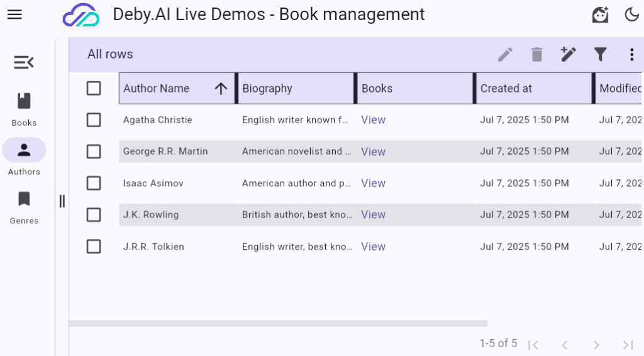View books for George R.R. Martin
This screenshot has width=644, height=356.
click(373, 152)
